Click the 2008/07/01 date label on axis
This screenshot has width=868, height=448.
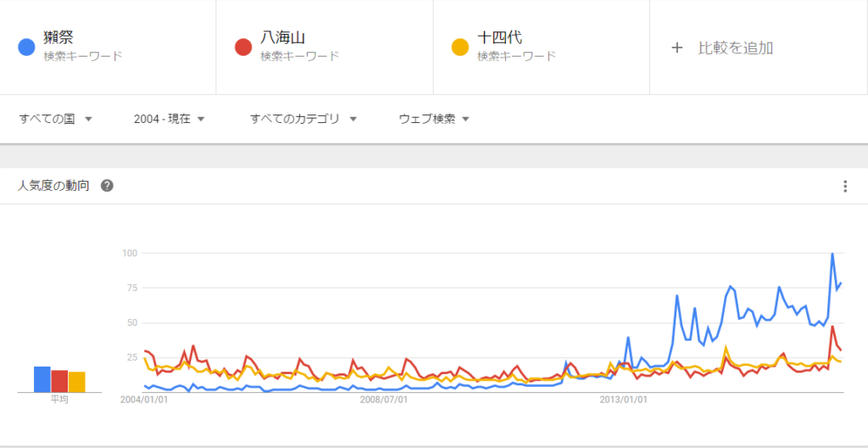pyautogui.click(x=384, y=399)
